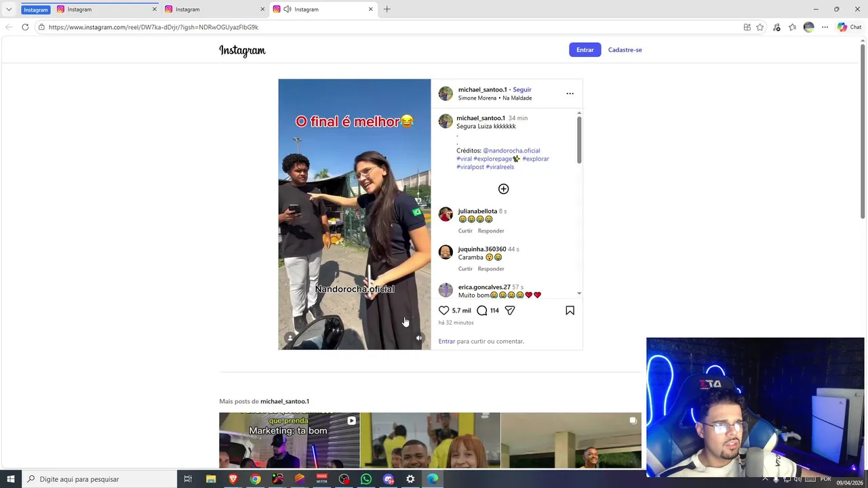Mute the reel audio using speaker icon
The image size is (868, 488).
pyautogui.click(x=419, y=338)
